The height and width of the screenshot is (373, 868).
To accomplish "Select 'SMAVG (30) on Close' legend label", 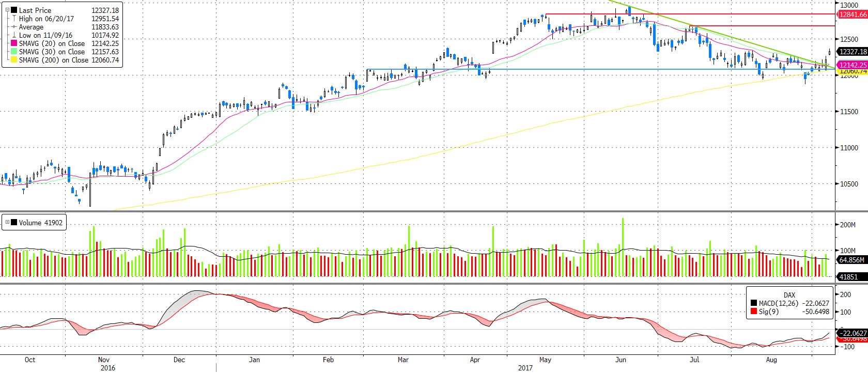I will (x=52, y=52).
